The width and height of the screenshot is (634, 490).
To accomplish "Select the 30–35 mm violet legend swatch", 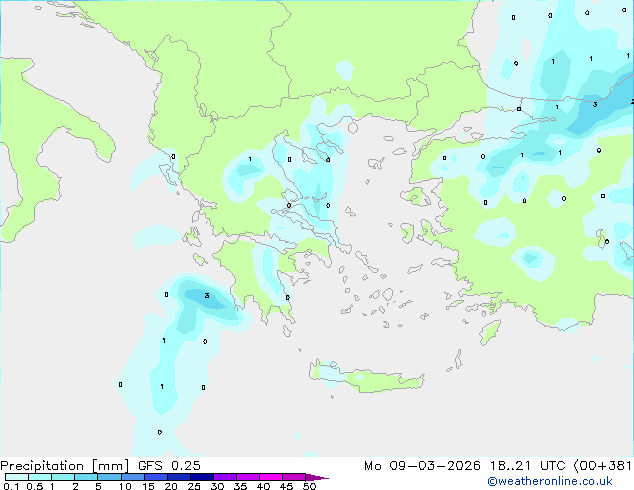I will click(x=225, y=477).
